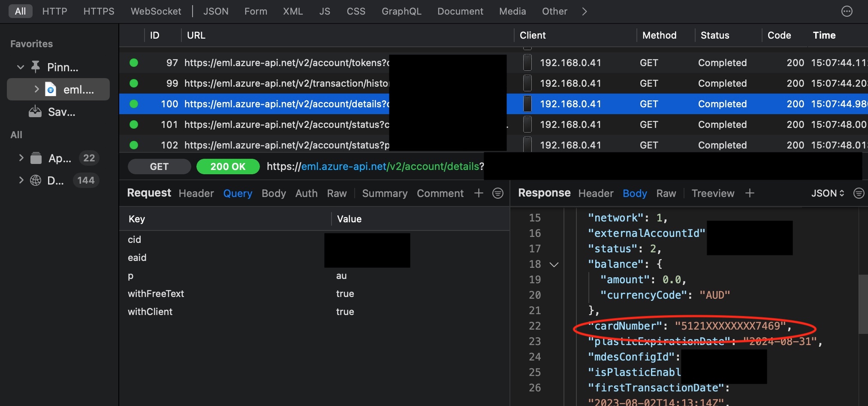Screen dimensions: 868x406
Task: Open the Request Raw tab
Action: (337, 193)
